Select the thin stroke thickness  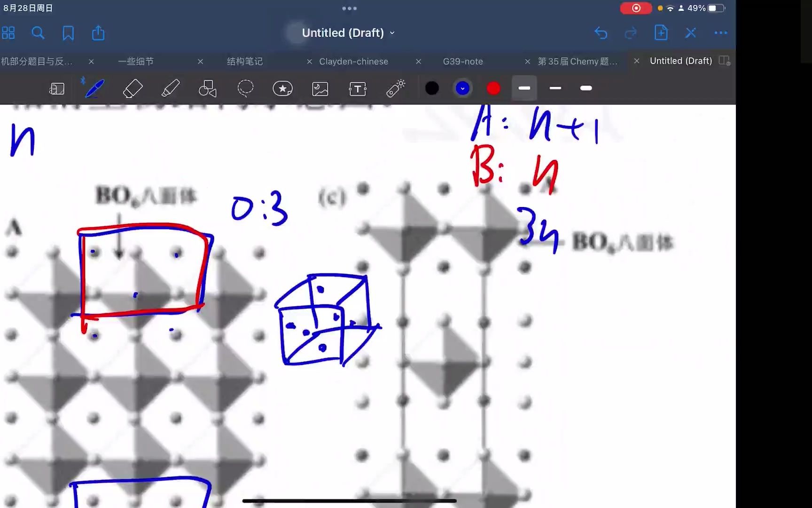tap(555, 88)
